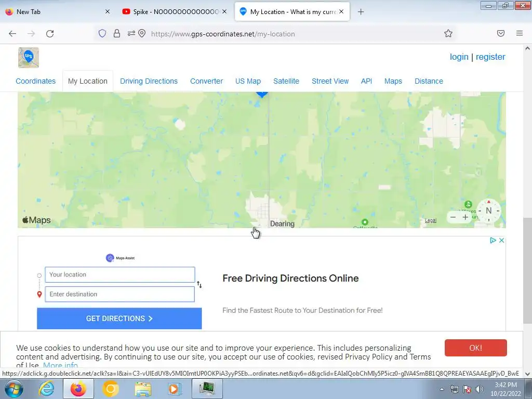Select the My Location nav tab
Image resolution: width=532 pixels, height=399 pixels.
tap(87, 81)
